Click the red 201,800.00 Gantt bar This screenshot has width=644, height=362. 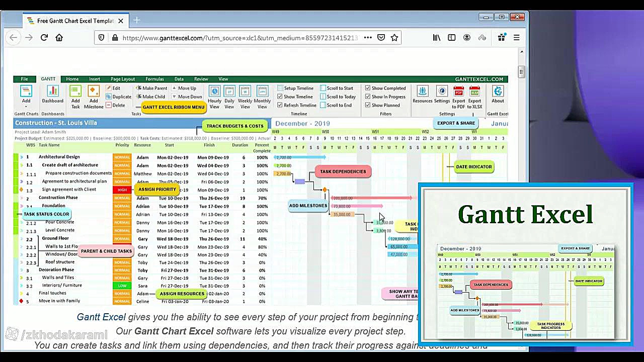coord(372,198)
